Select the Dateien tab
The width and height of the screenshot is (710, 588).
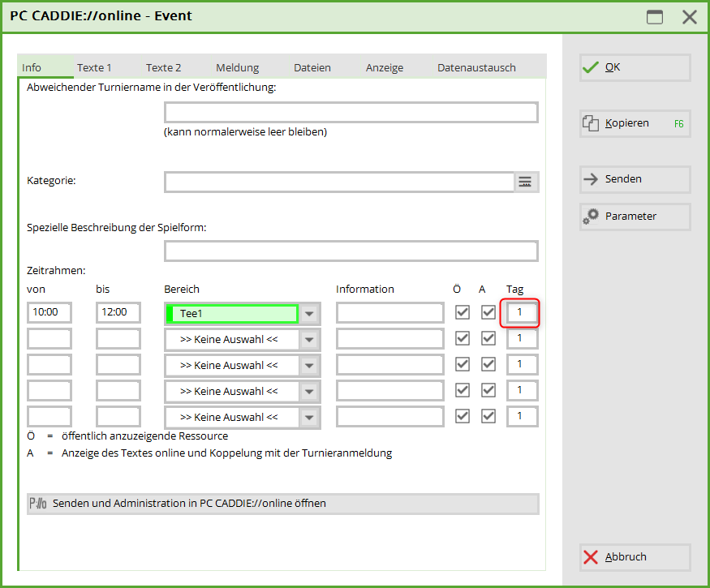click(312, 67)
